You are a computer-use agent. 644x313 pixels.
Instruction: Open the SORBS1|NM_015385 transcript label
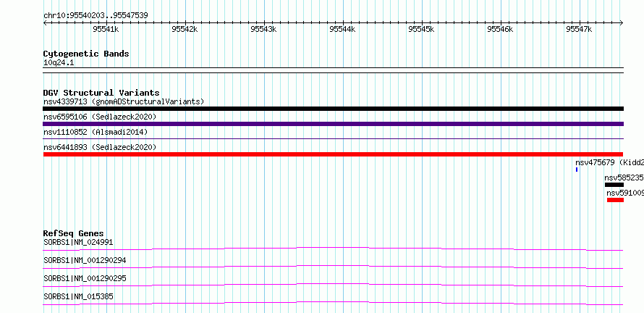78,296
